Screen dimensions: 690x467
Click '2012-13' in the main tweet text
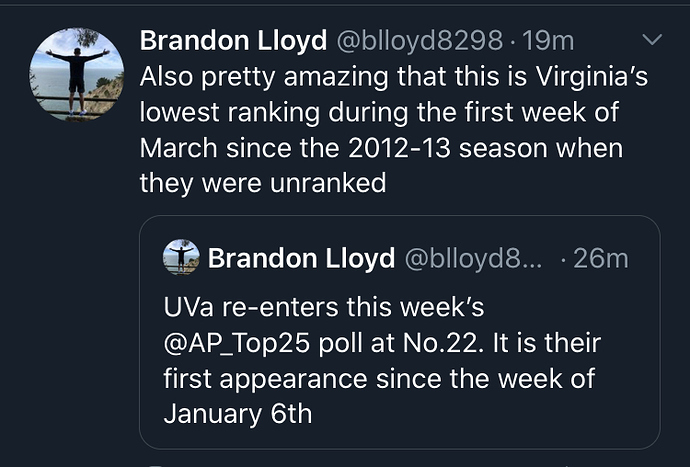(x=399, y=148)
